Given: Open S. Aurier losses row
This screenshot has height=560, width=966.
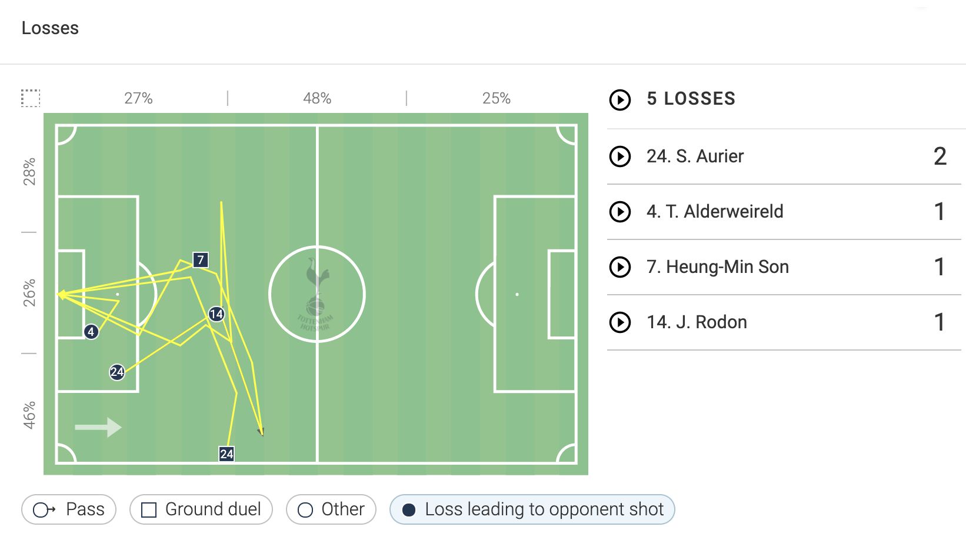Looking at the screenshot, I should pyautogui.click(x=784, y=156).
